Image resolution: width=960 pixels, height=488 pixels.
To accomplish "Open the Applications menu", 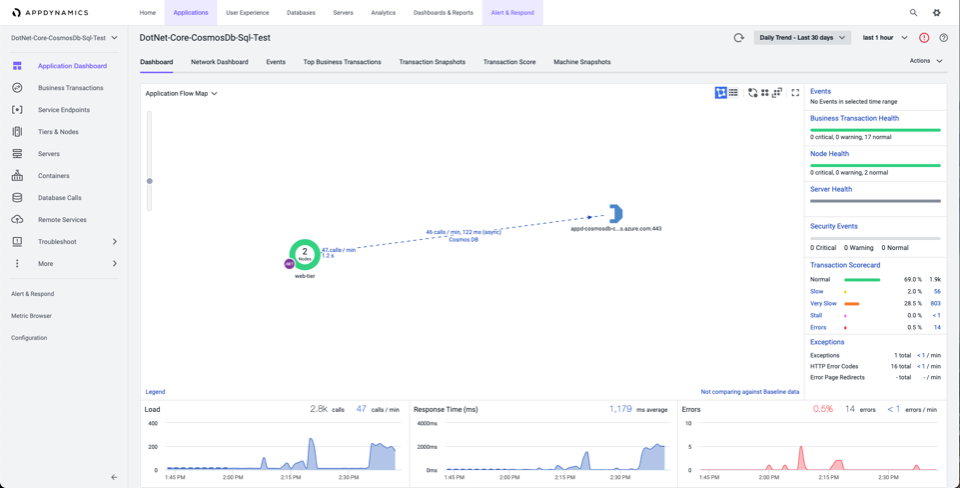I will [x=191, y=12].
